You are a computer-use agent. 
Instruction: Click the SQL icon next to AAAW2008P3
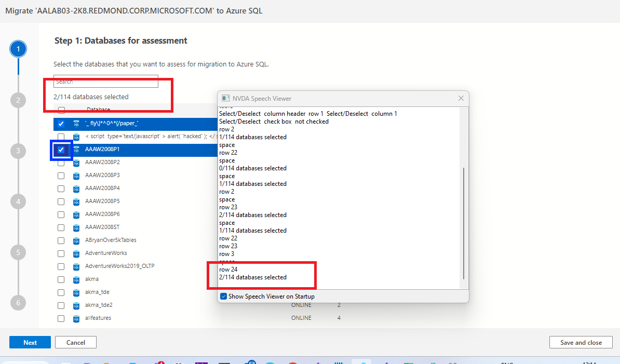tap(76, 175)
